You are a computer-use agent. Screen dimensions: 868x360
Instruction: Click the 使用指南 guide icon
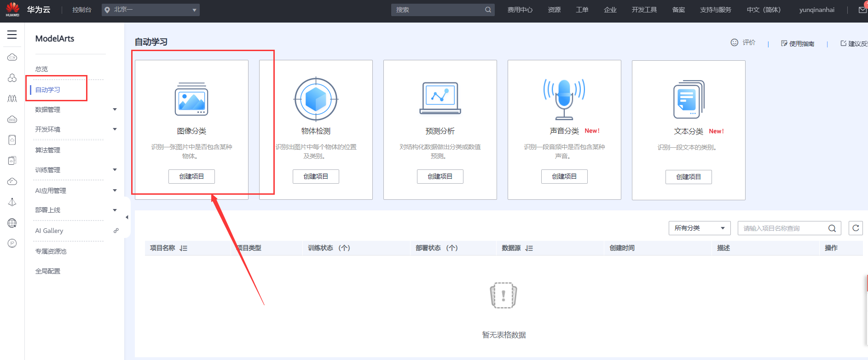click(784, 43)
